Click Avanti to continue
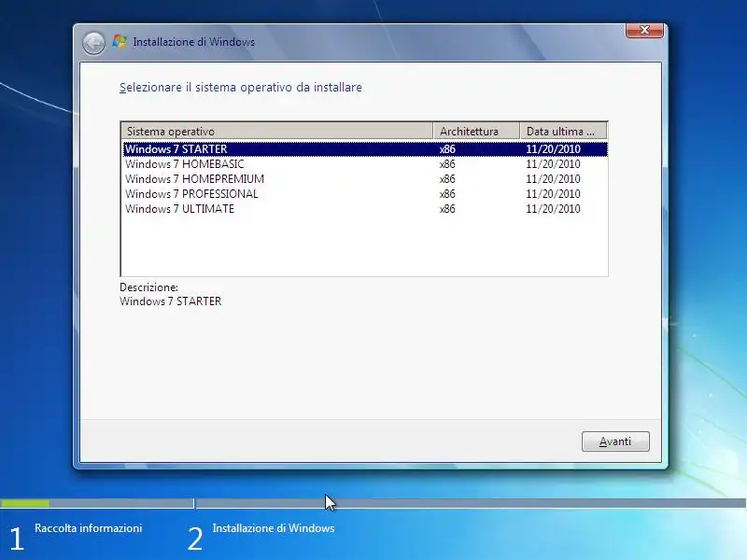Image resolution: width=747 pixels, height=560 pixels. 615,441
